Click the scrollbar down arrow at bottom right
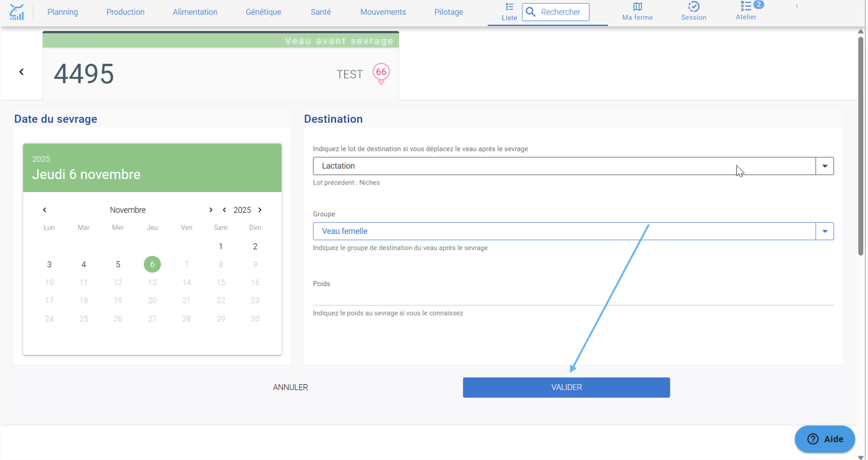Screen dimensions: 868x460 click(861, 457)
